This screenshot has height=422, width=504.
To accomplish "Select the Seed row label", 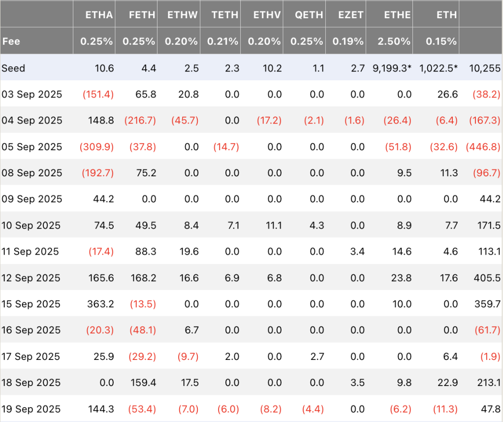I will [x=13, y=68].
